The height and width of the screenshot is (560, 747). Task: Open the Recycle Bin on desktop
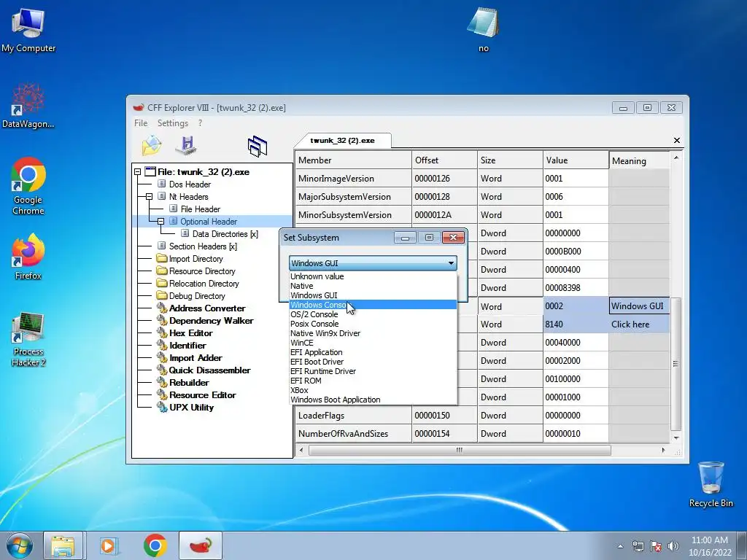(711, 484)
